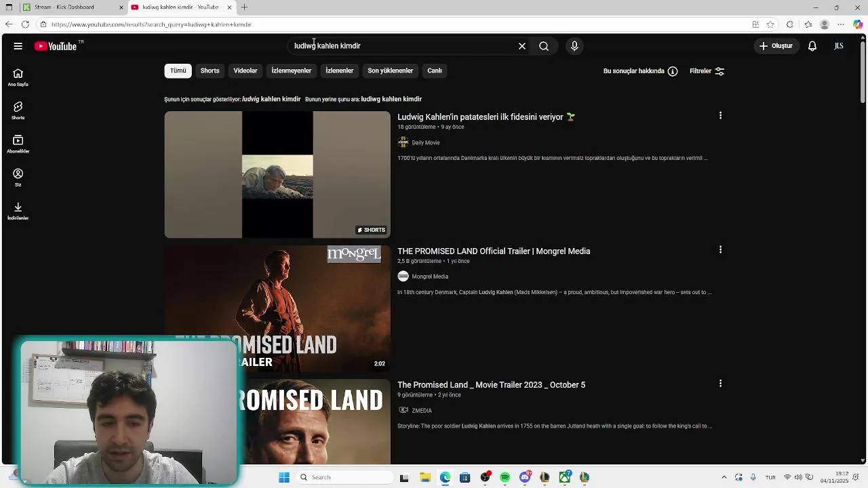This screenshot has width=868, height=488.
Task: Show info about these results icon
Action: point(673,71)
